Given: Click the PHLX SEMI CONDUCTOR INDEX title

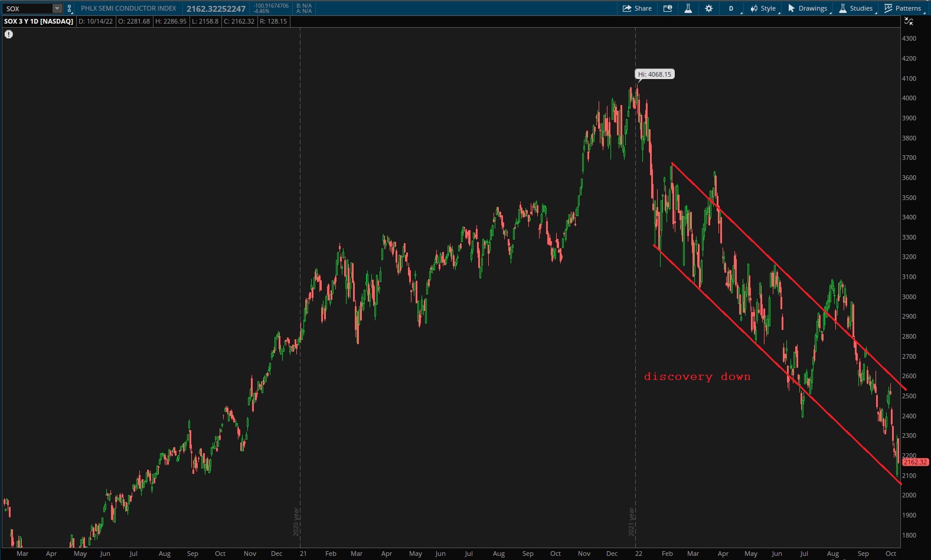Looking at the screenshot, I should (129, 8).
